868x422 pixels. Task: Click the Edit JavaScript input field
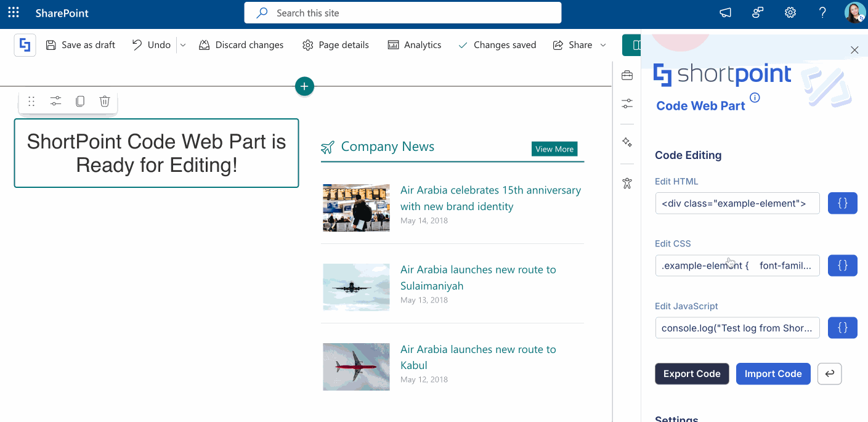click(x=737, y=328)
